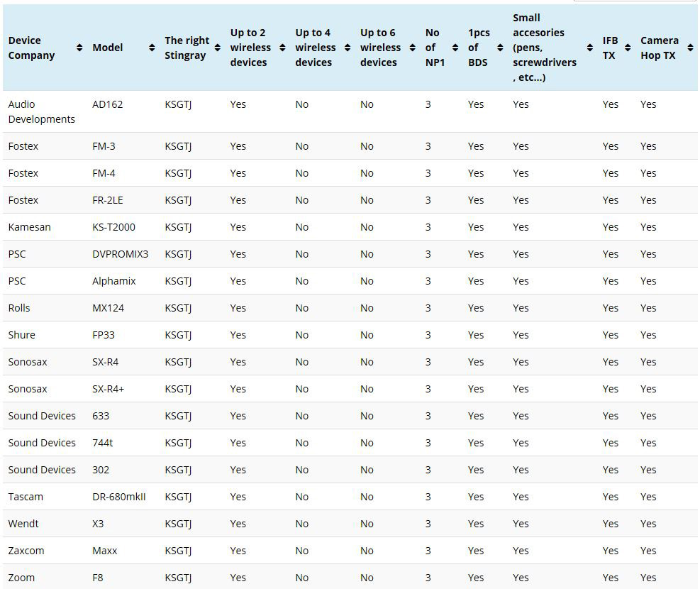Image resolution: width=700 pixels, height=589 pixels.
Task: Click the Zaxcom company cell
Action: pos(26,551)
